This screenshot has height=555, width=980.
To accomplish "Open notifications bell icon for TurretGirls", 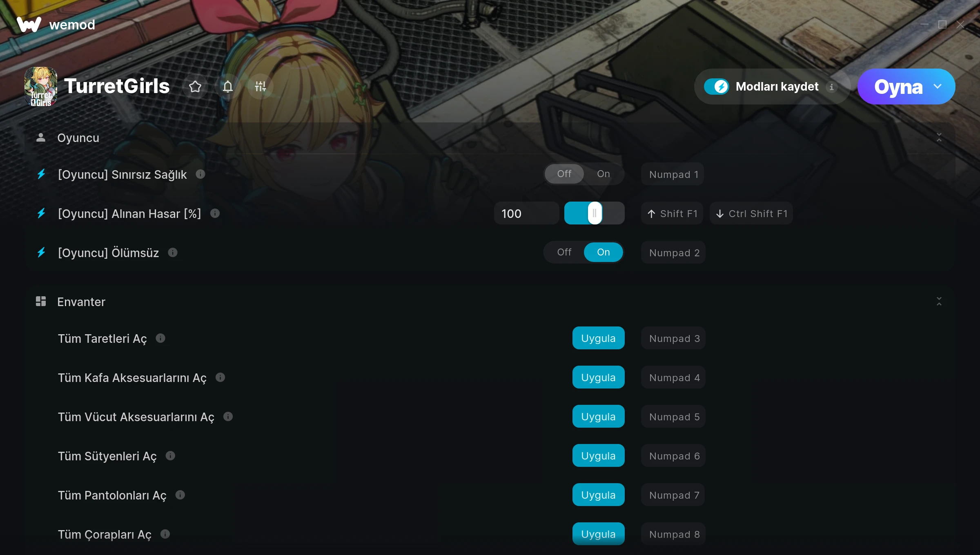I will pyautogui.click(x=228, y=87).
